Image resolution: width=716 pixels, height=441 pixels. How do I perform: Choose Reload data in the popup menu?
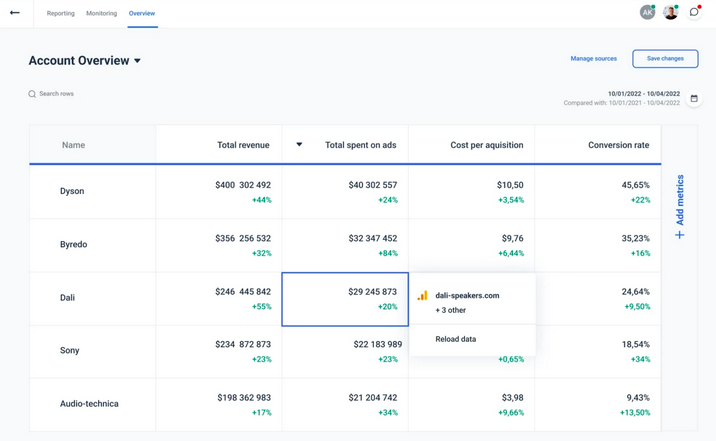click(456, 339)
